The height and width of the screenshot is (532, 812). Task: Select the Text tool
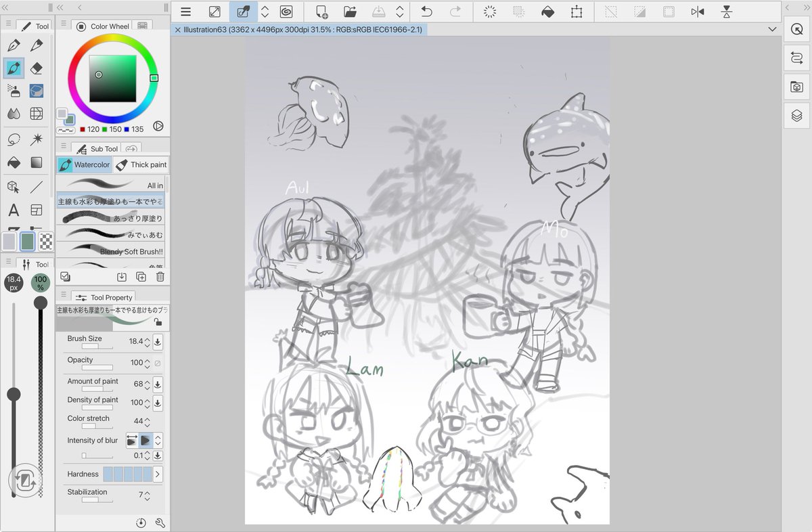(x=14, y=210)
